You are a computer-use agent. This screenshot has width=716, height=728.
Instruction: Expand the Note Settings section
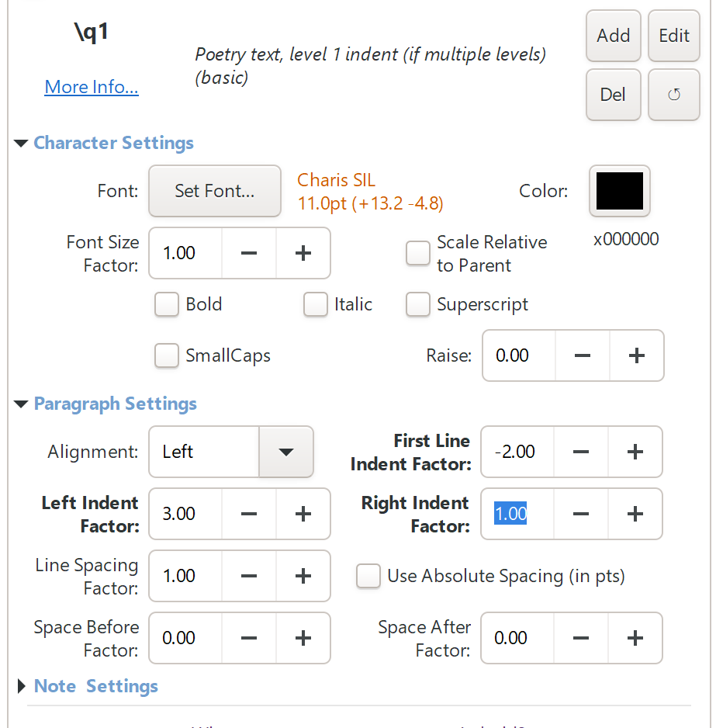tap(21, 686)
